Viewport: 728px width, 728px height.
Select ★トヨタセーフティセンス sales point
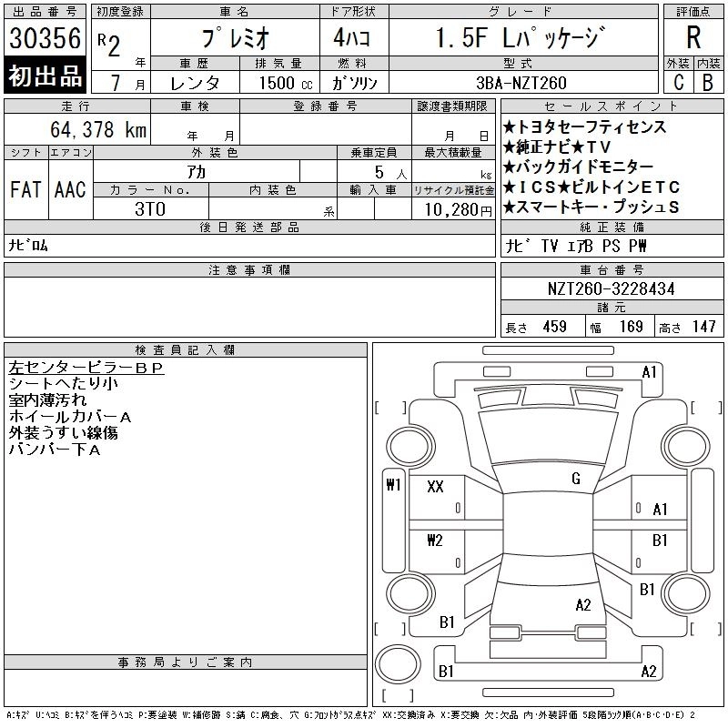[585, 126]
